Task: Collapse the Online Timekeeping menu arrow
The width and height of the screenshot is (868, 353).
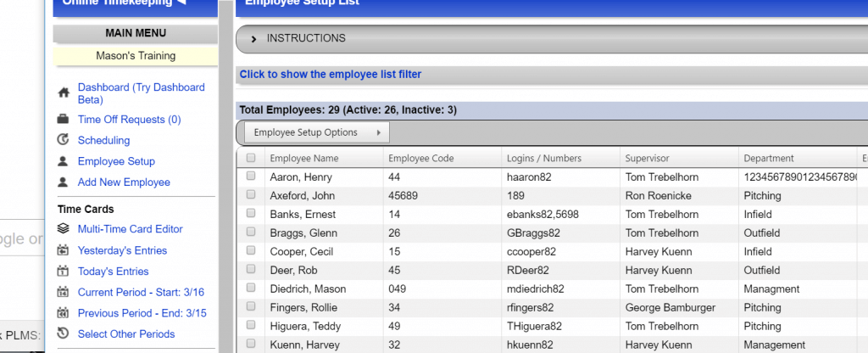Action: click(x=181, y=3)
